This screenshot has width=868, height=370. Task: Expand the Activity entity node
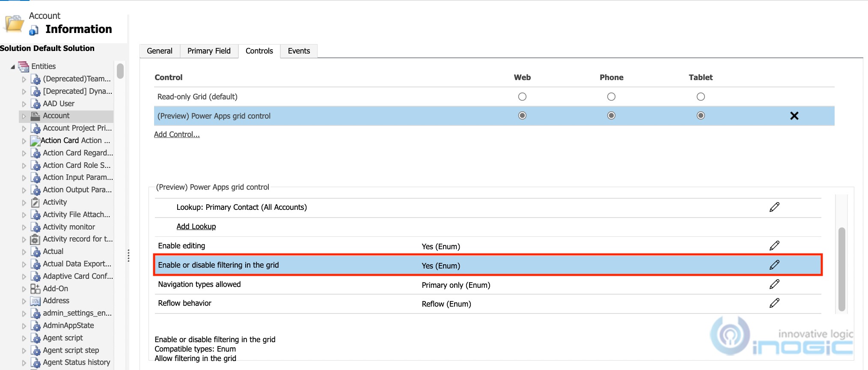[x=24, y=203]
